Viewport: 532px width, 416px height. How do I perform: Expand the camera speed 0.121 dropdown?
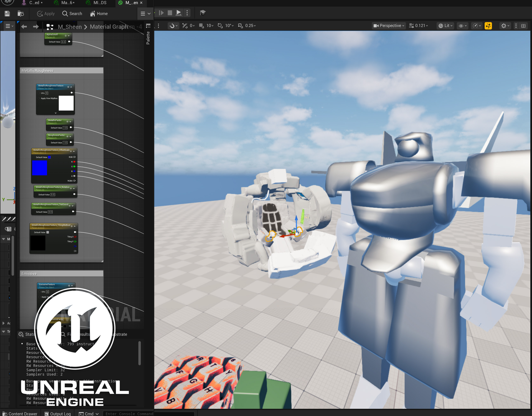418,26
